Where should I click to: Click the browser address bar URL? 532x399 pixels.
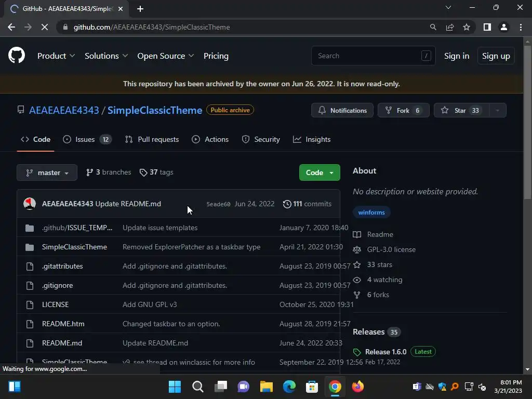[152, 27]
